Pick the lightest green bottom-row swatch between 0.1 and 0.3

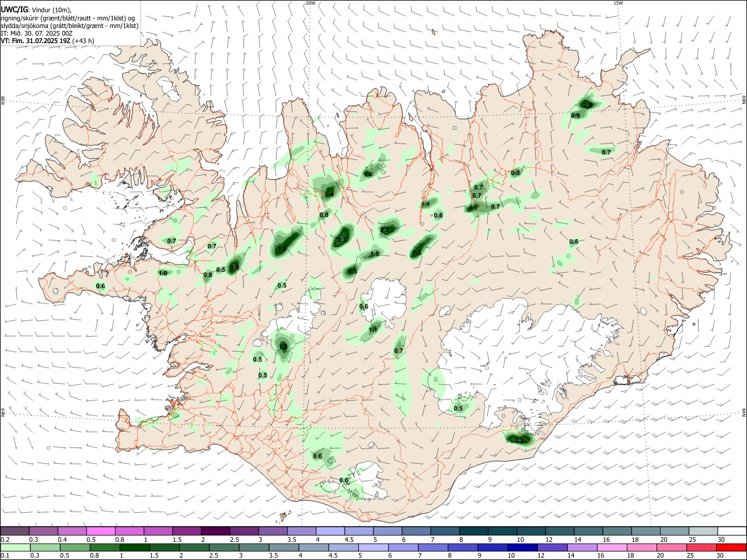pos(15,547)
